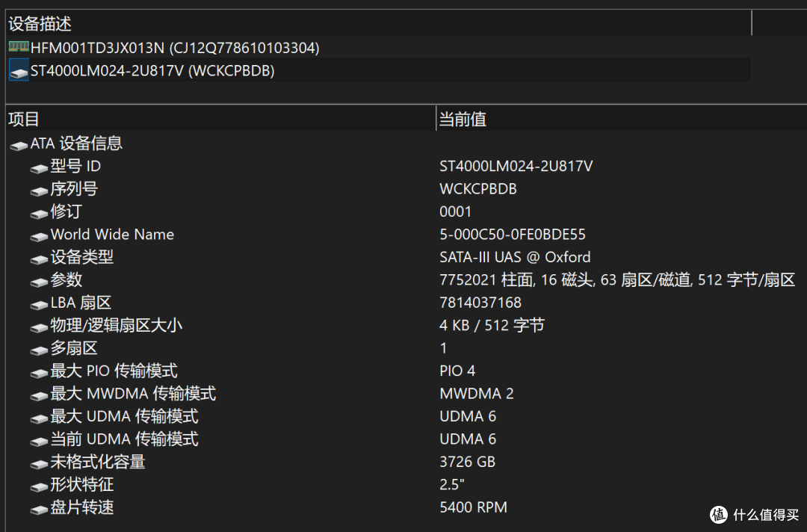Click the drive icon next to ATA 设备信息
This screenshot has width=807, height=532.
click(19, 146)
